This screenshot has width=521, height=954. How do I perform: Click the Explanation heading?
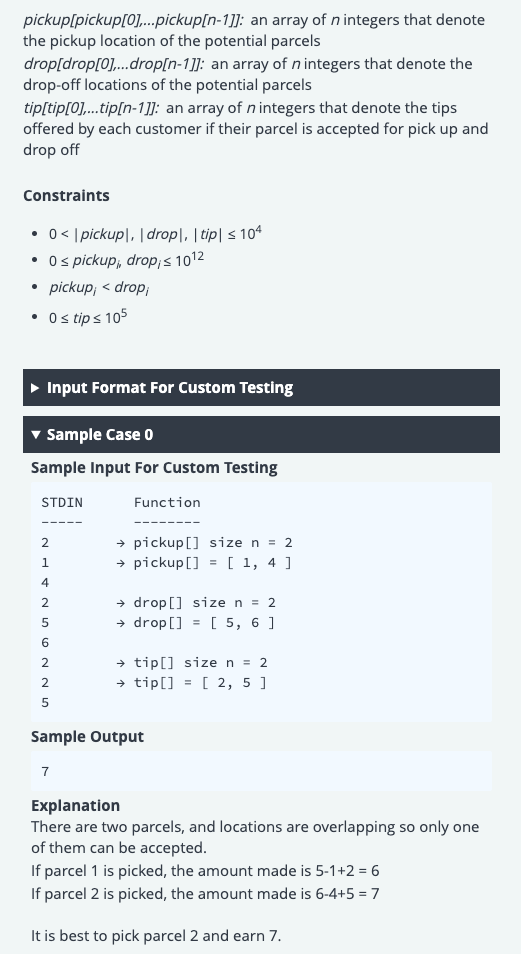[75, 806]
